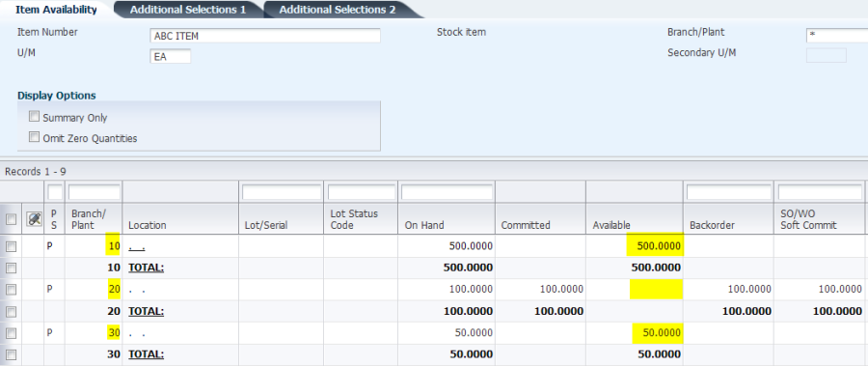Focus the Lot/Serial column filter box

282,192
